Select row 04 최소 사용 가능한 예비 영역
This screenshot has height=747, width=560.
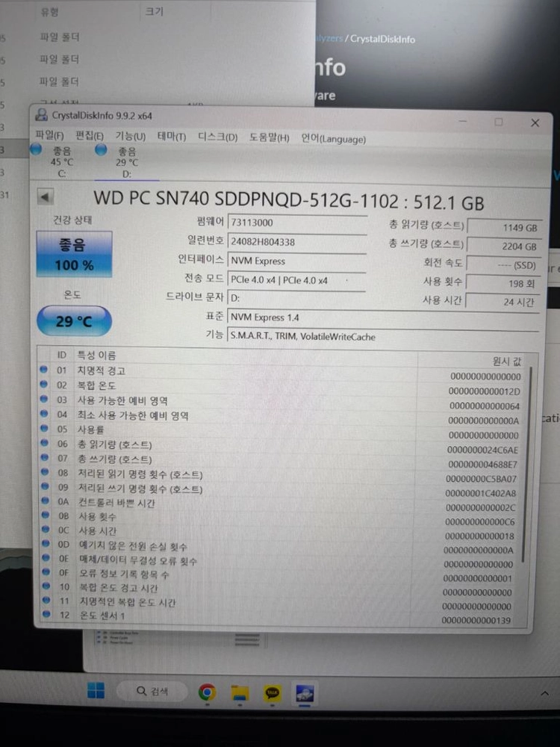282,418
